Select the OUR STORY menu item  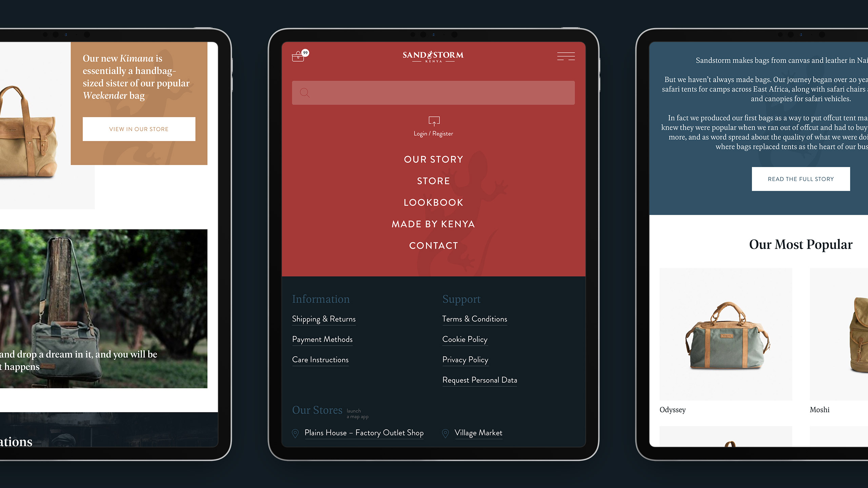(433, 159)
